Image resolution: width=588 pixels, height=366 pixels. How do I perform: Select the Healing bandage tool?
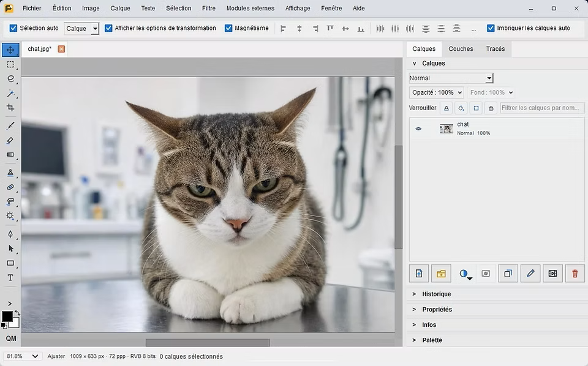tap(10, 187)
